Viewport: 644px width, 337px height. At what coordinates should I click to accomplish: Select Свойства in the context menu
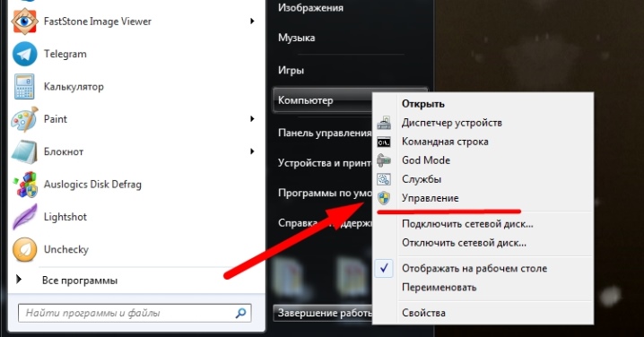[423, 313]
